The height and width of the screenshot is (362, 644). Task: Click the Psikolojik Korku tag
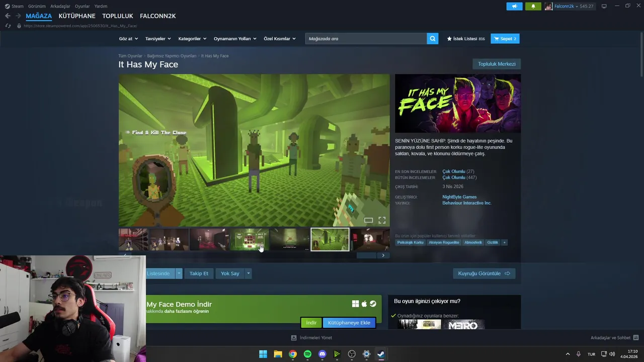coord(410,242)
